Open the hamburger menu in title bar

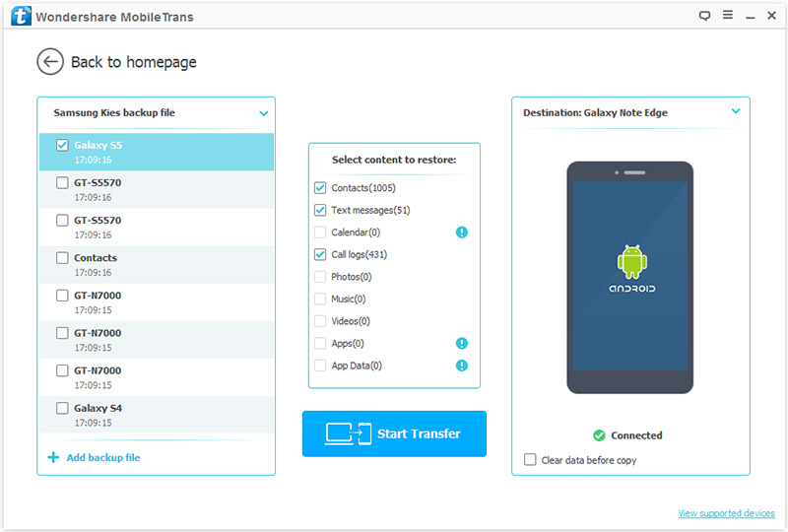click(x=726, y=16)
